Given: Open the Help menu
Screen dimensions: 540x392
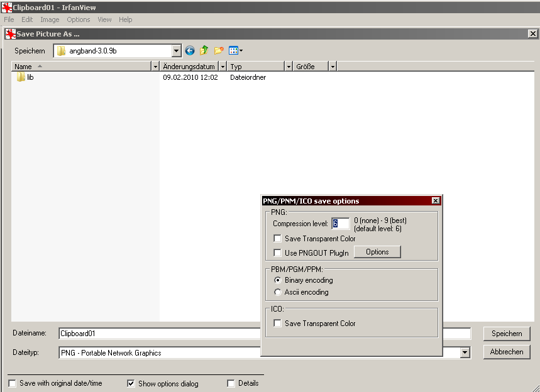Looking at the screenshot, I should click(125, 19).
